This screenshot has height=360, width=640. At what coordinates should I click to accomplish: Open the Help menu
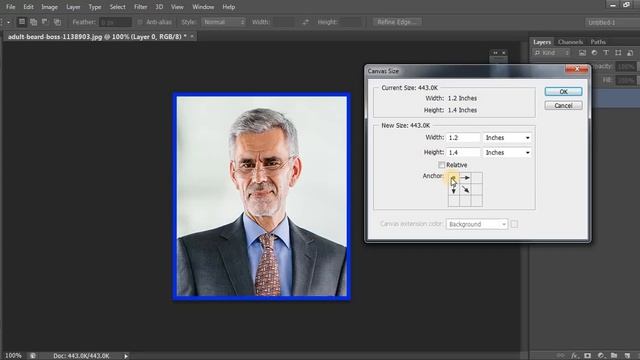pyautogui.click(x=229, y=7)
